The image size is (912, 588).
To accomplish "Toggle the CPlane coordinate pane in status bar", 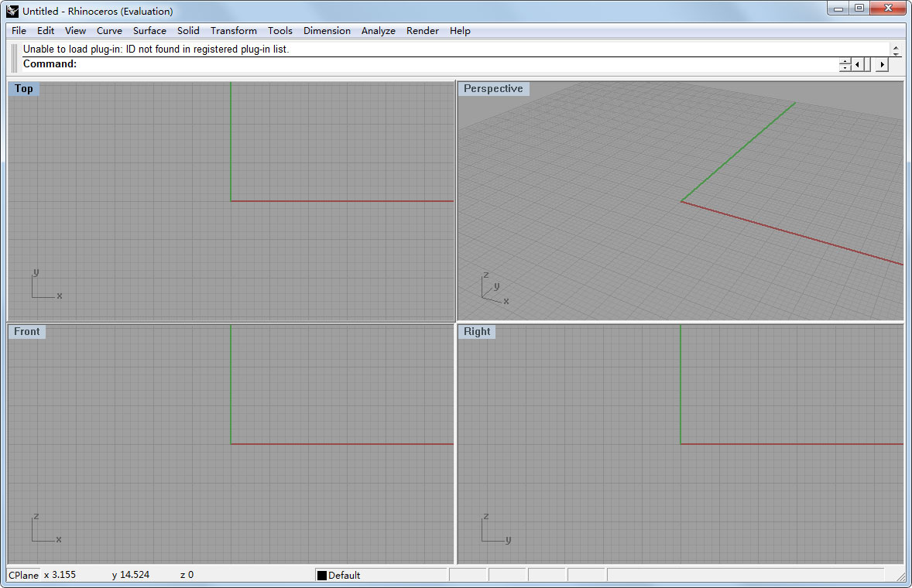I will 23,575.
